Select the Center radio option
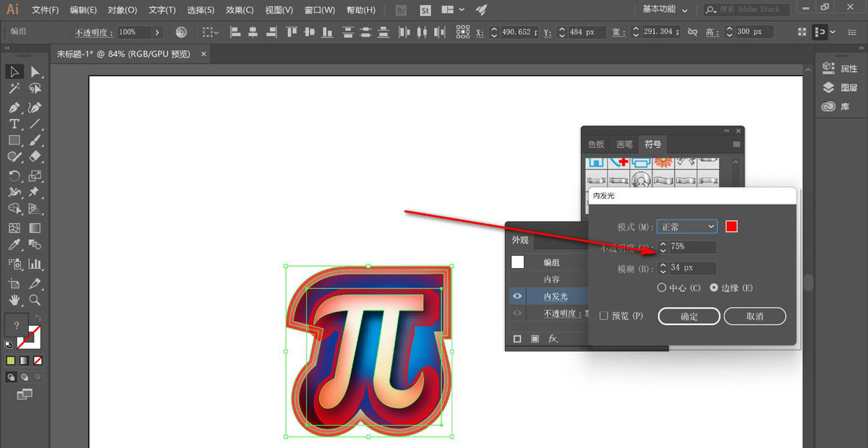 click(661, 288)
